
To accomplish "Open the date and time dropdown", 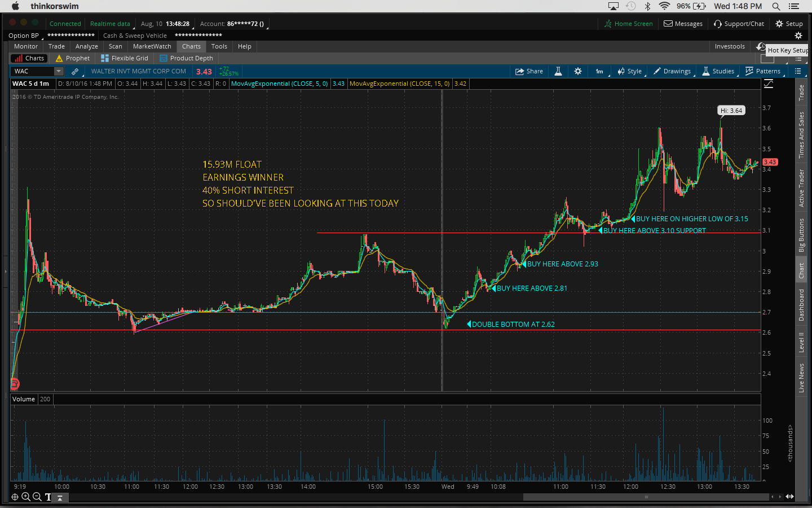I will [166, 24].
